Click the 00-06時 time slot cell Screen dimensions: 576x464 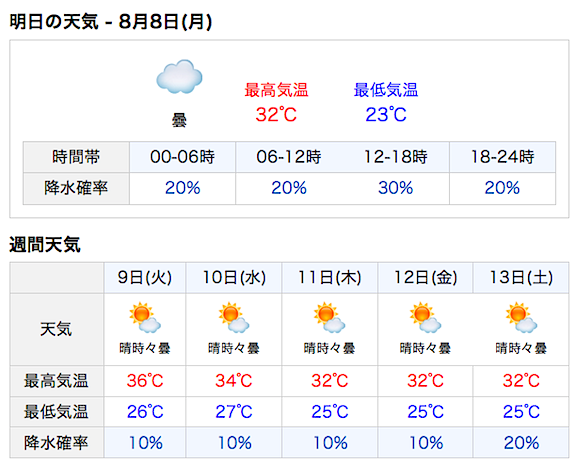pyautogui.click(x=182, y=157)
